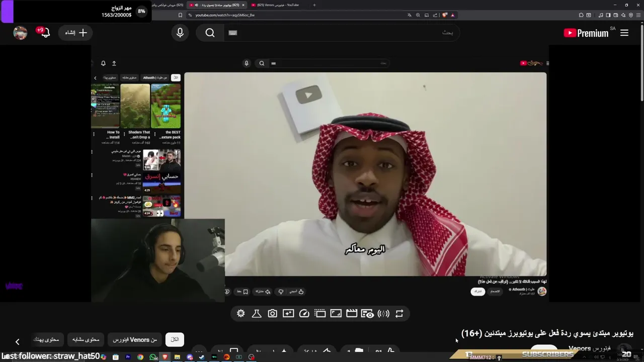Open the browser extensions puzzle icon
Viewport: 644px width, 362px height.
(581, 15)
